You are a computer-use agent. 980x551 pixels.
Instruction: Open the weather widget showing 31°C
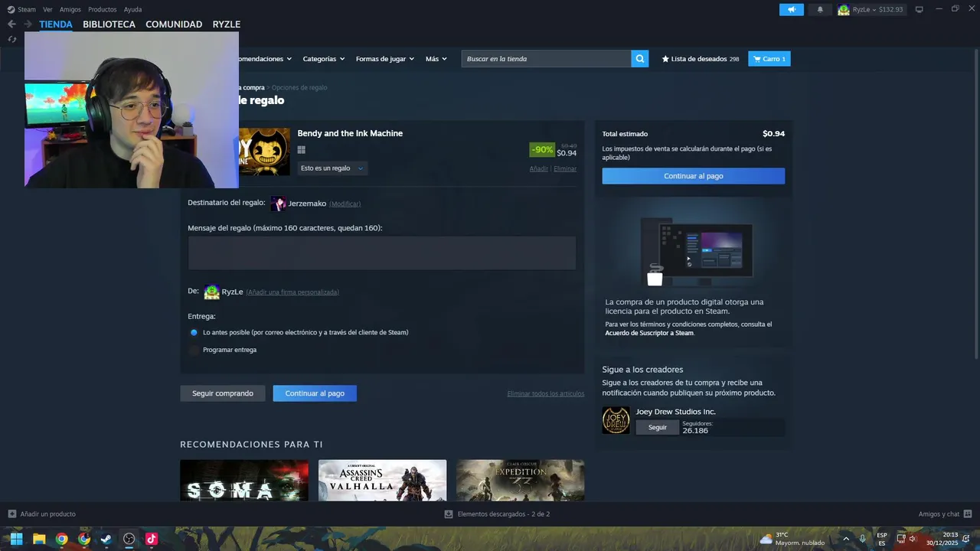(792, 539)
